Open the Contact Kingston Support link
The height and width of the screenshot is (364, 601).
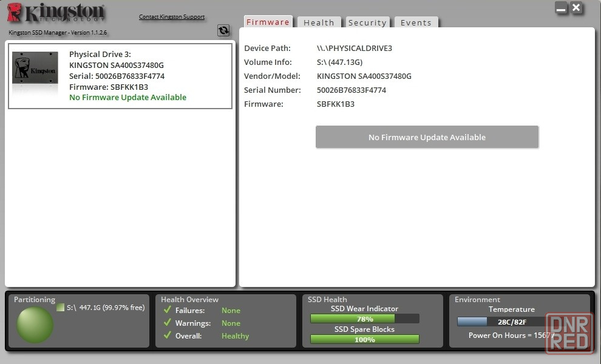coord(172,17)
